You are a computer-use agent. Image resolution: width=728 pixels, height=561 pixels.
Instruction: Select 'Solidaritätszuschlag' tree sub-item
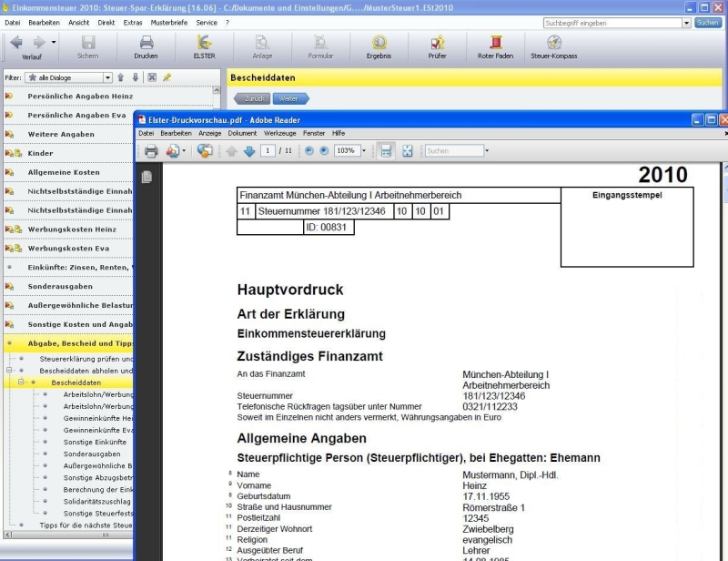point(97,502)
